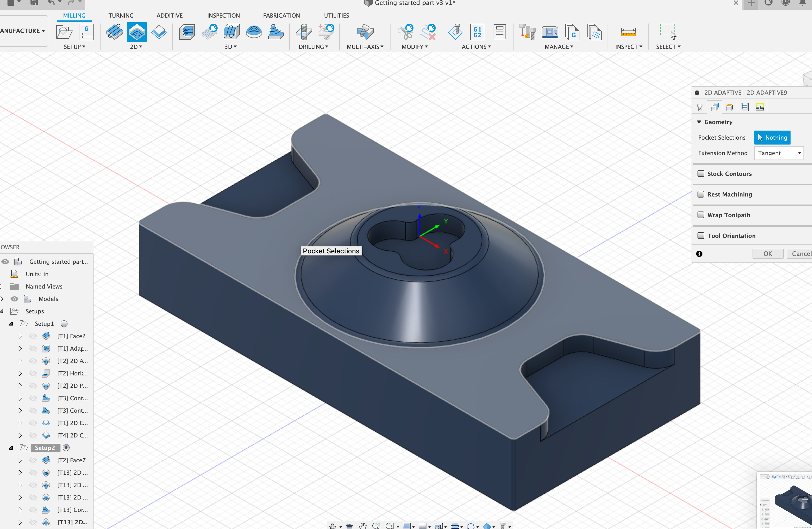Select the Face operation icon in 2D

[115, 32]
